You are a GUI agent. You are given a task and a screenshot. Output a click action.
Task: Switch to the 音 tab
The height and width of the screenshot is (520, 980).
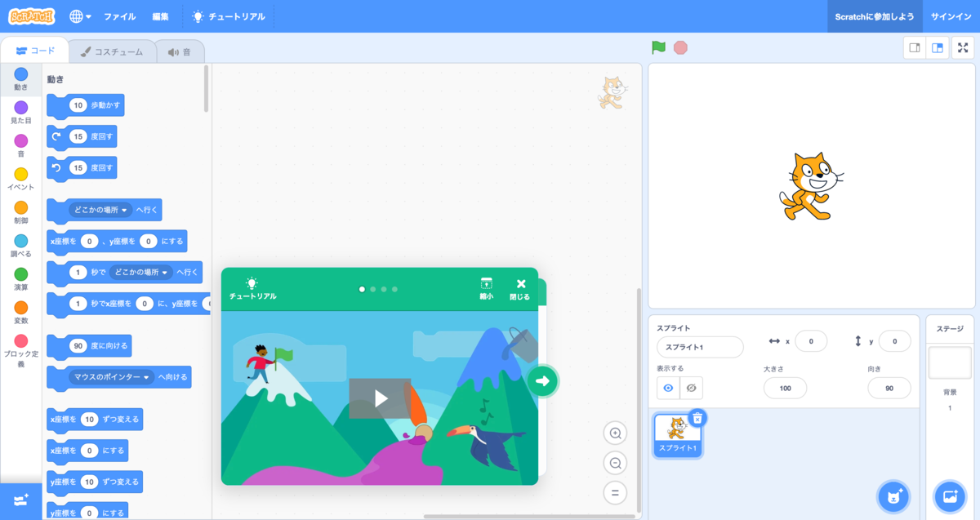point(180,51)
